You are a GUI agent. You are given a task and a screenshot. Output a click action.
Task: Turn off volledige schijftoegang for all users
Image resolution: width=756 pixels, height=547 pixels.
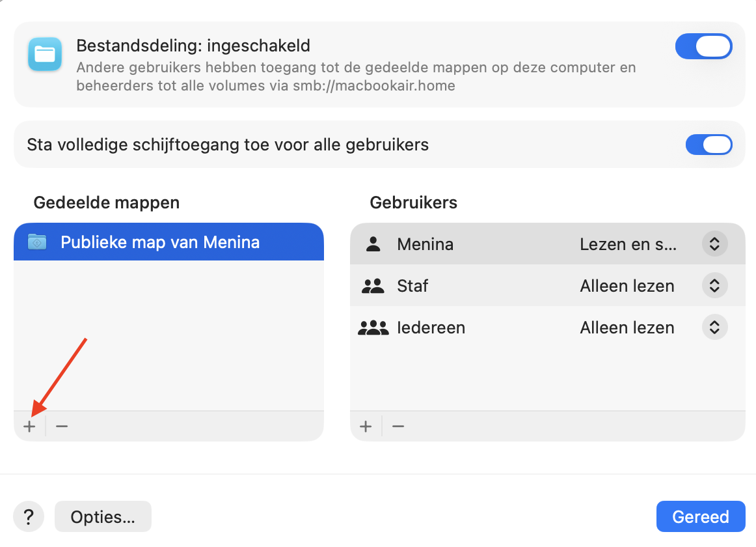pyautogui.click(x=709, y=144)
